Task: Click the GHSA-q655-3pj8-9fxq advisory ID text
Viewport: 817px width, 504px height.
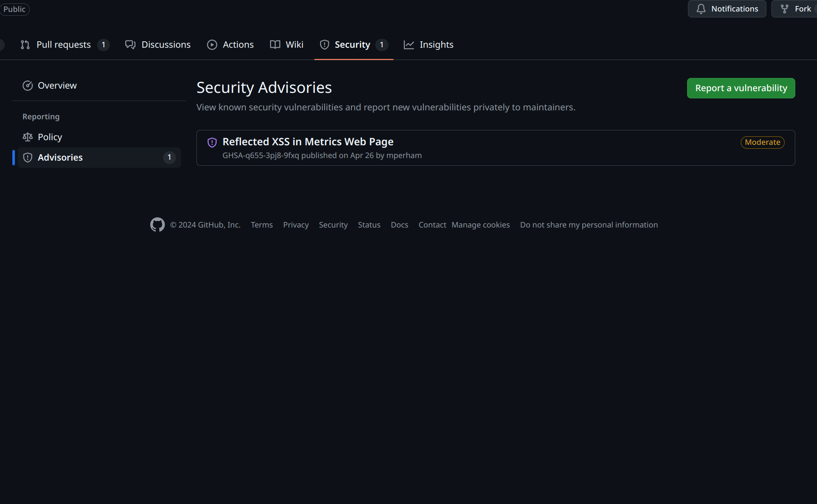Action: (x=261, y=156)
